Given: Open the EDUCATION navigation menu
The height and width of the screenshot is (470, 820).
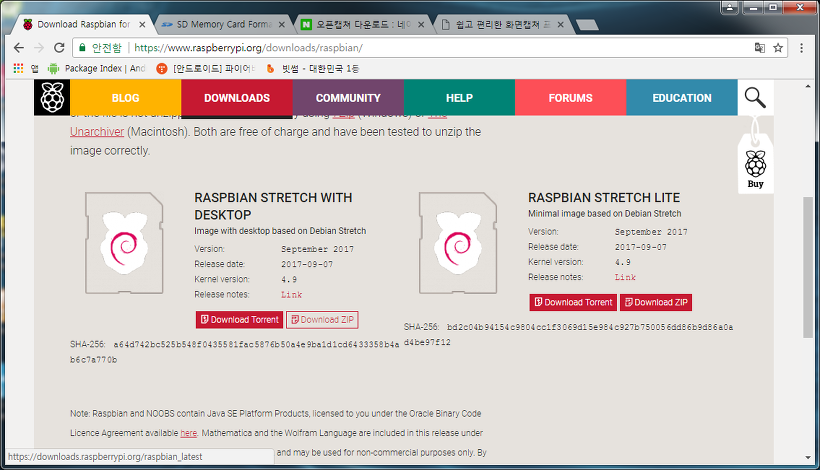Looking at the screenshot, I should click(682, 98).
